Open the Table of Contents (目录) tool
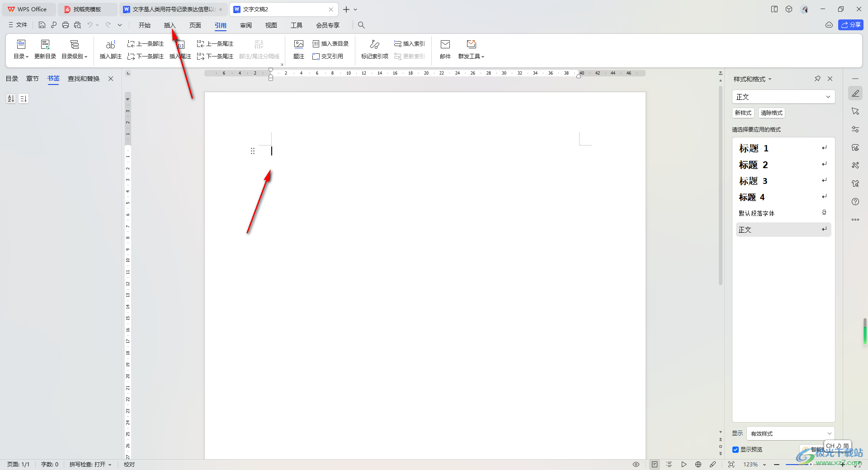Image resolution: width=868 pixels, height=470 pixels. click(x=21, y=50)
